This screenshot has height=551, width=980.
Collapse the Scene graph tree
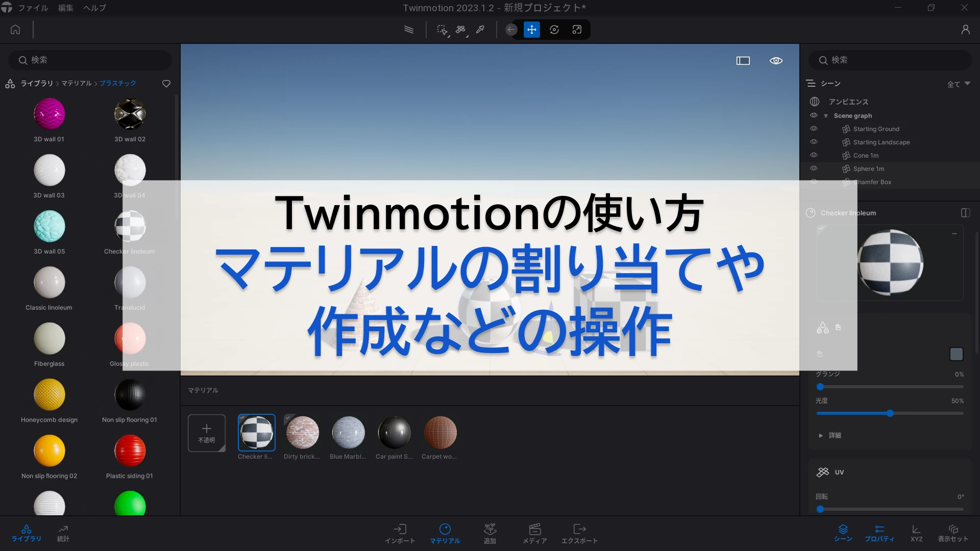pos(826,116)
